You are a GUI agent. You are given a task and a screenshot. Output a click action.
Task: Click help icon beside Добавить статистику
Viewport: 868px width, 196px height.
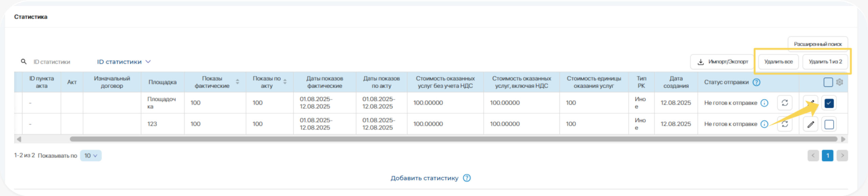(467, 178)
